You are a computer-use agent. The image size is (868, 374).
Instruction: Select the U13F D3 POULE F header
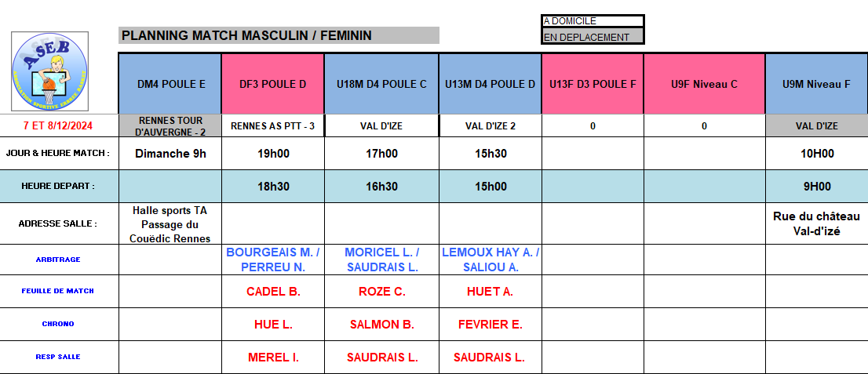click(593, 84)
